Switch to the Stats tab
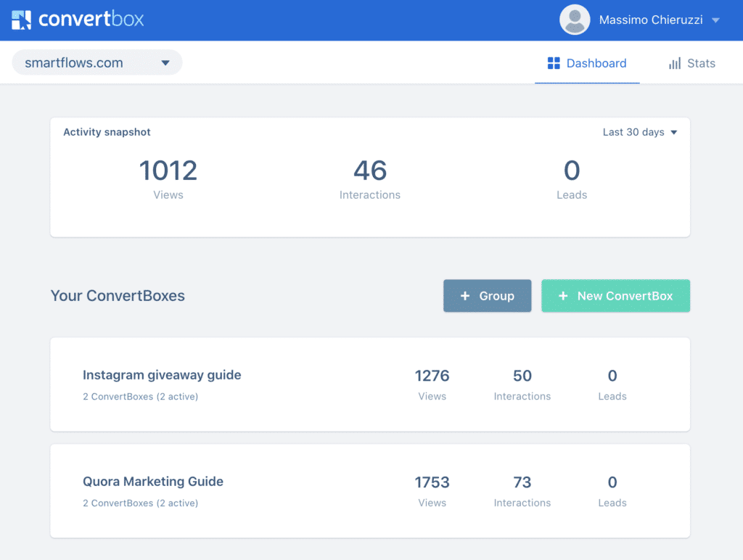The height and width of the screenshot is (560, 743). coord(691,63)
